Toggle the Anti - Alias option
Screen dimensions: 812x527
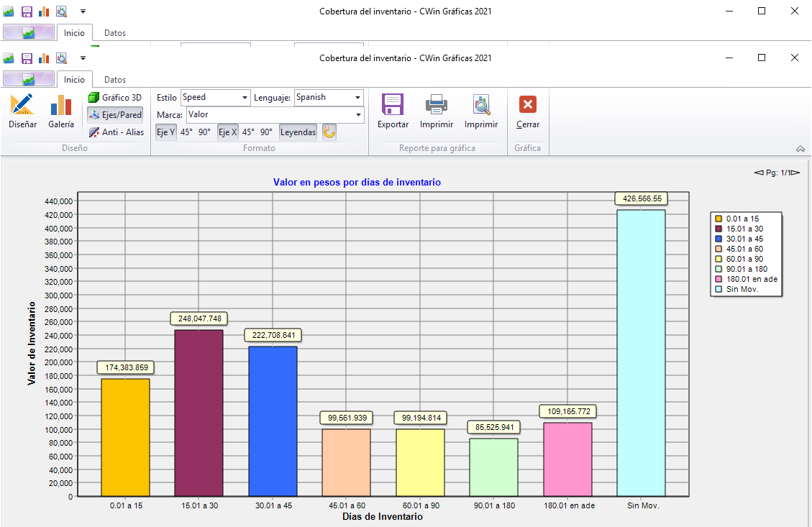pyautogui.click(x=116, y=132)
